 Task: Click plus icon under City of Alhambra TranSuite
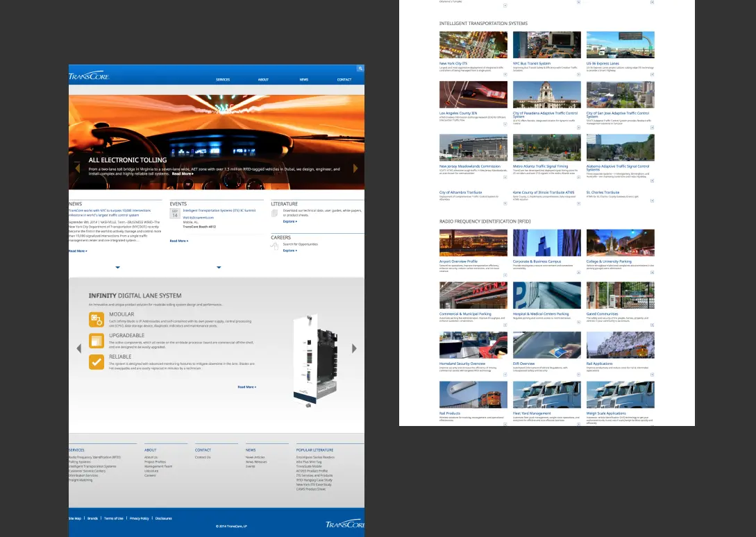[505, 203]
